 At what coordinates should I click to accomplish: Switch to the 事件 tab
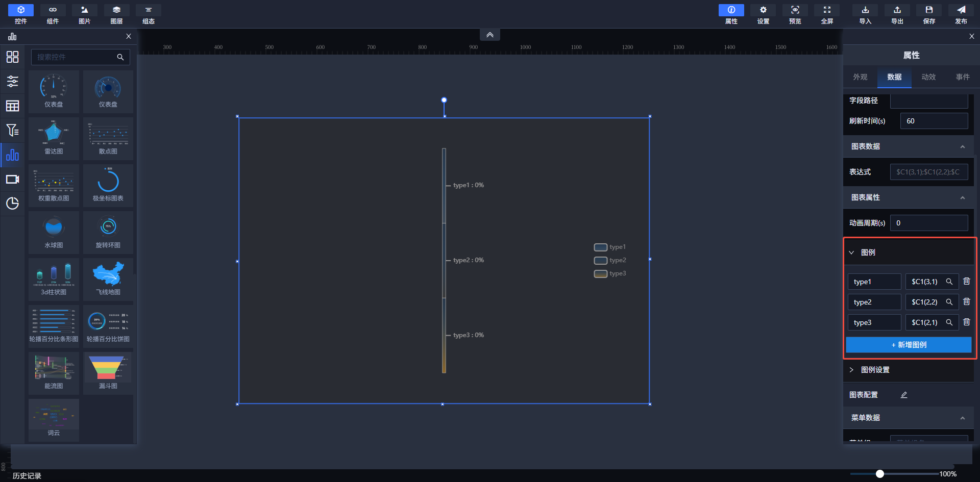click(963, 77)
